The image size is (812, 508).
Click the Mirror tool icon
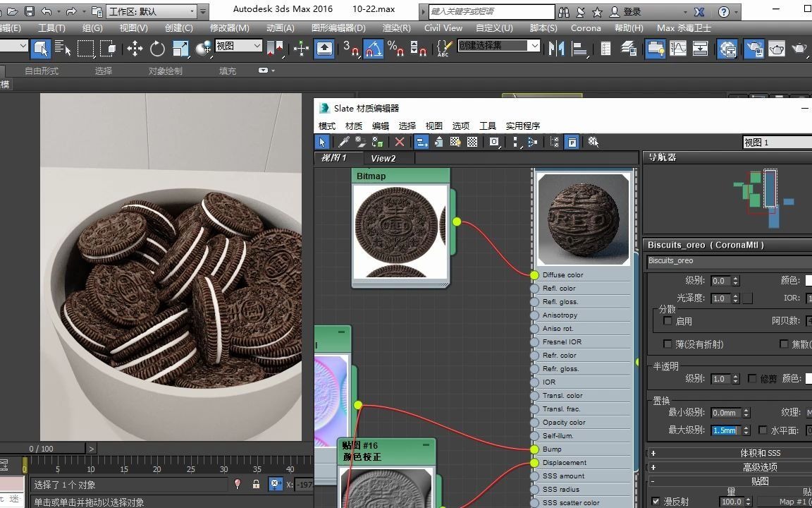point(557,48)
